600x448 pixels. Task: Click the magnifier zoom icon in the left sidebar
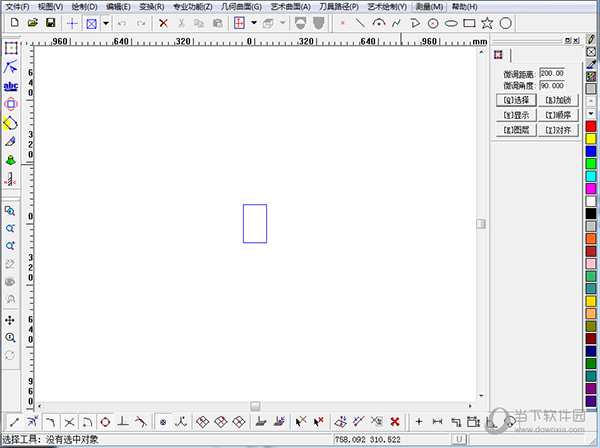(10, 337)
